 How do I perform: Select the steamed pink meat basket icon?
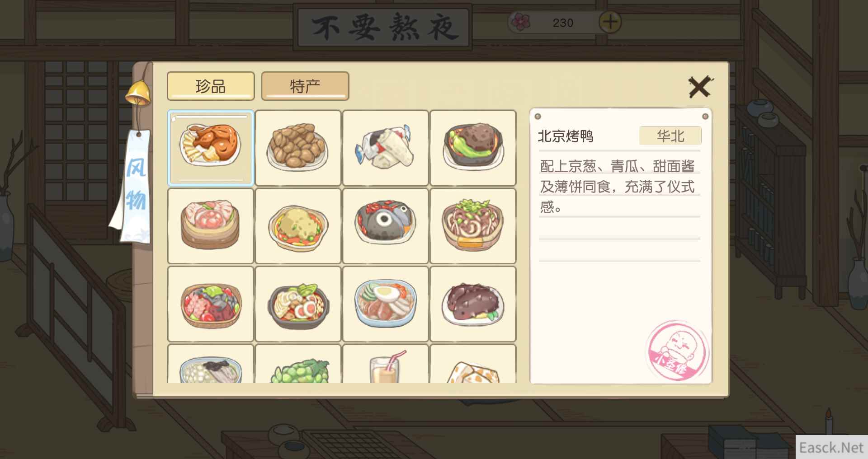[x=210, y=226]
